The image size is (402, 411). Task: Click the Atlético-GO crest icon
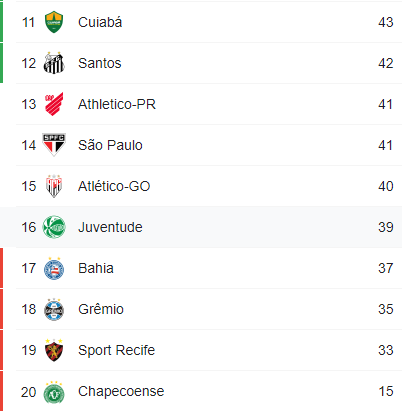coord(54,186)
